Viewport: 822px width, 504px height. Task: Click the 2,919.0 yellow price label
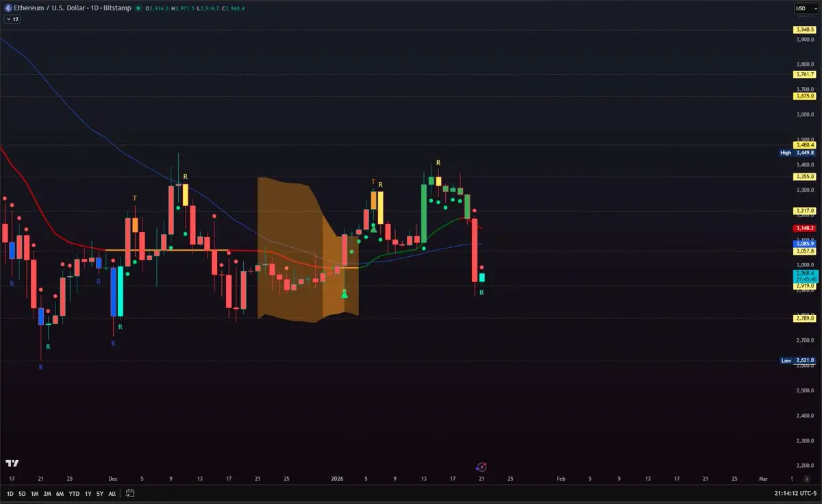point(804,286)
